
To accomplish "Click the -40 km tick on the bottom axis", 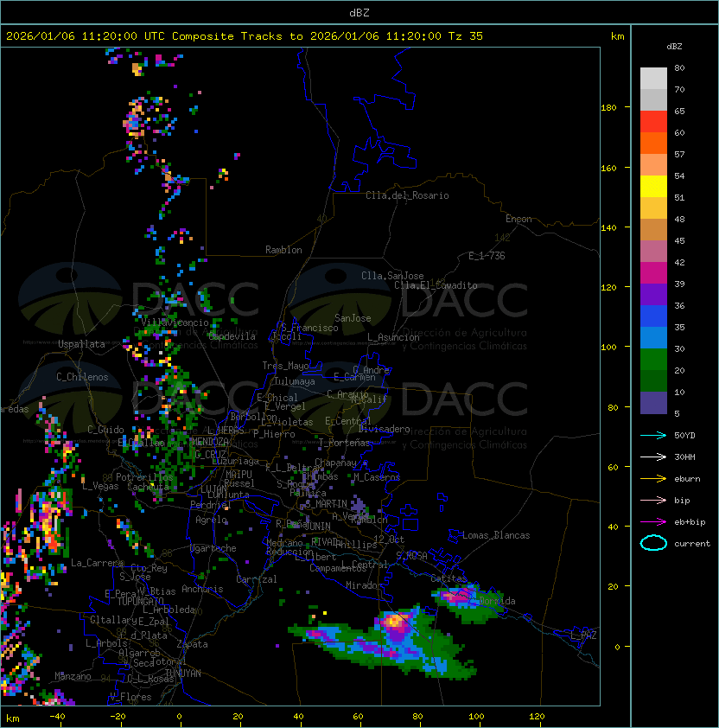I will (x=57, y=717).
